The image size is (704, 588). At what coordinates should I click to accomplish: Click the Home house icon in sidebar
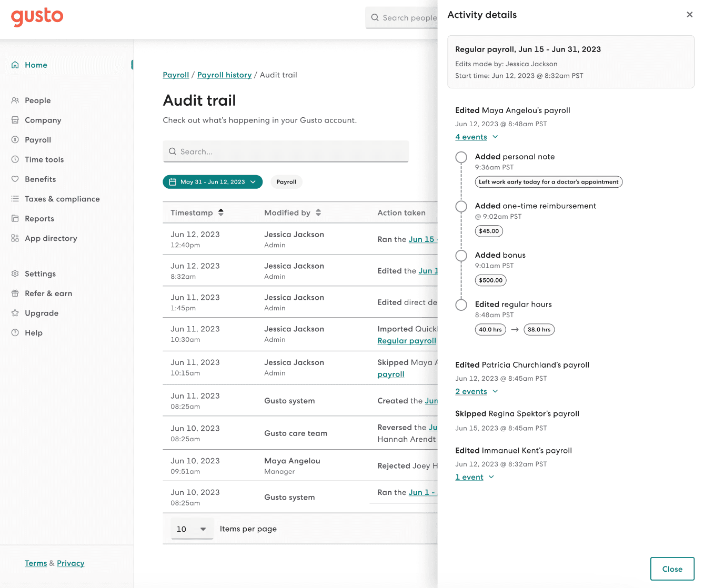click(15, 65)
